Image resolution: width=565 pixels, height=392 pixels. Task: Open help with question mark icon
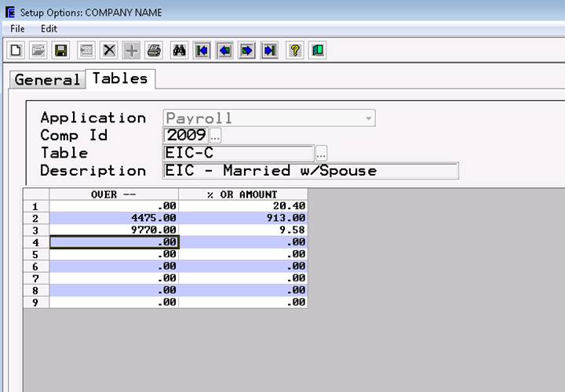[295, 50]
